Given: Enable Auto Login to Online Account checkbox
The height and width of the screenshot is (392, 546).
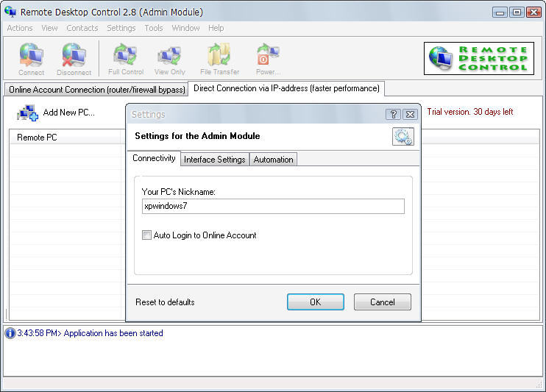Looking at the screenshot, I should 146,235.
